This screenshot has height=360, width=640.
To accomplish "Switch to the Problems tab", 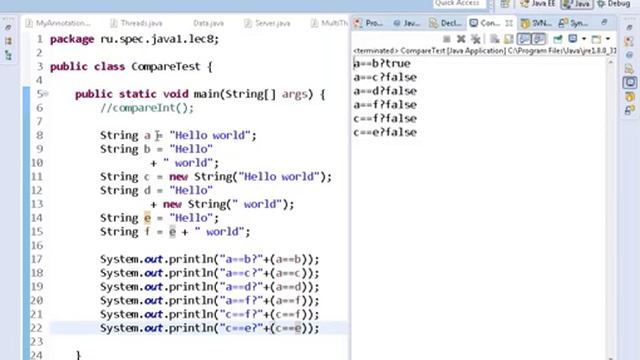I will click(x=369, y=23).
